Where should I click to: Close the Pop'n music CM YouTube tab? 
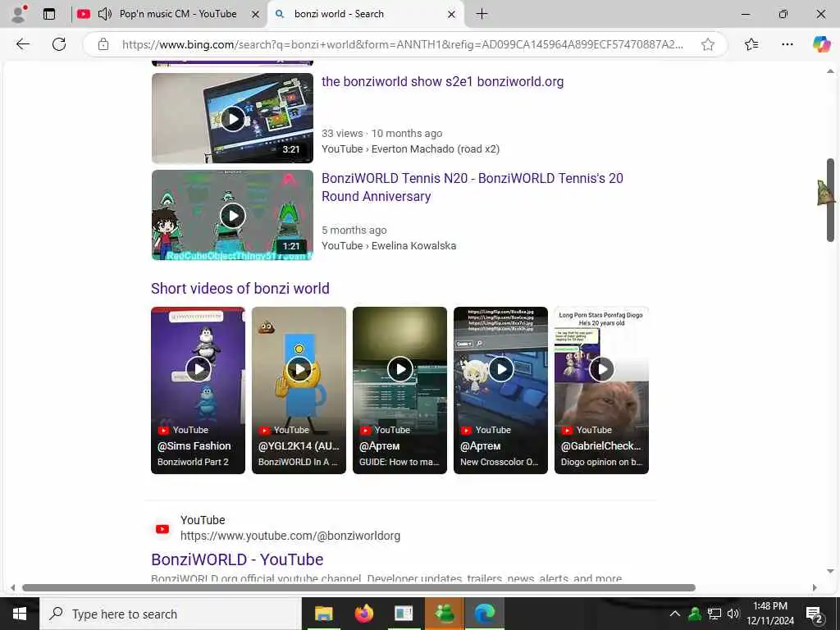[256, 15]
